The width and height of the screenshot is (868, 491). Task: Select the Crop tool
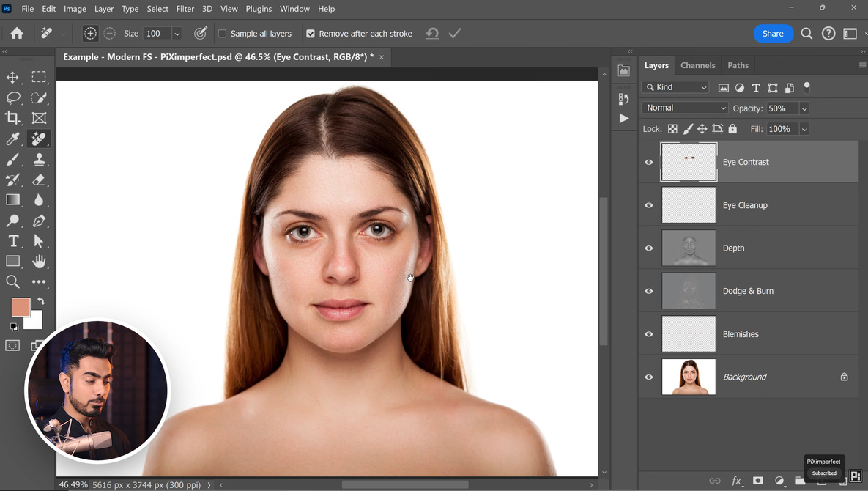(x=13, y=118)
